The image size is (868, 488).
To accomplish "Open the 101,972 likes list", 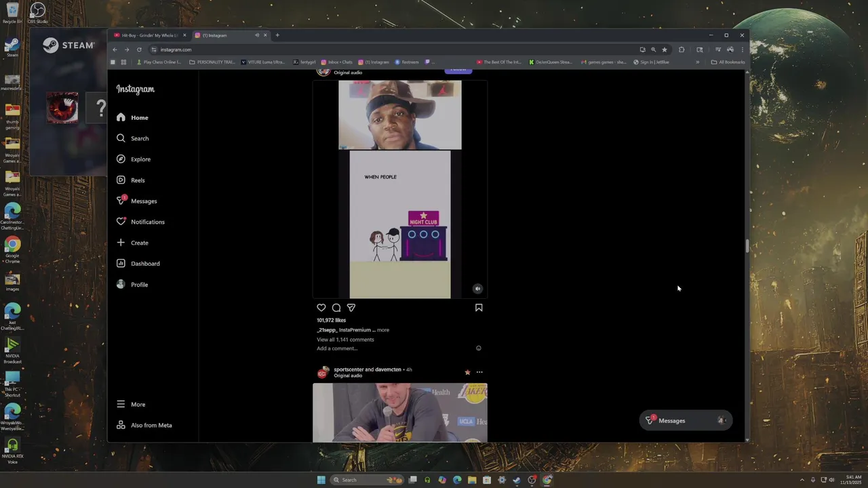I will [331, 320].
